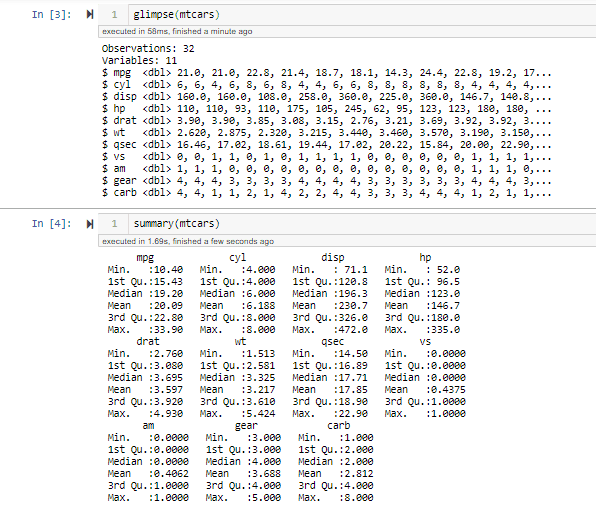Click the hp column header in summary output
596x513 pixels.
(x=425, y=257)
